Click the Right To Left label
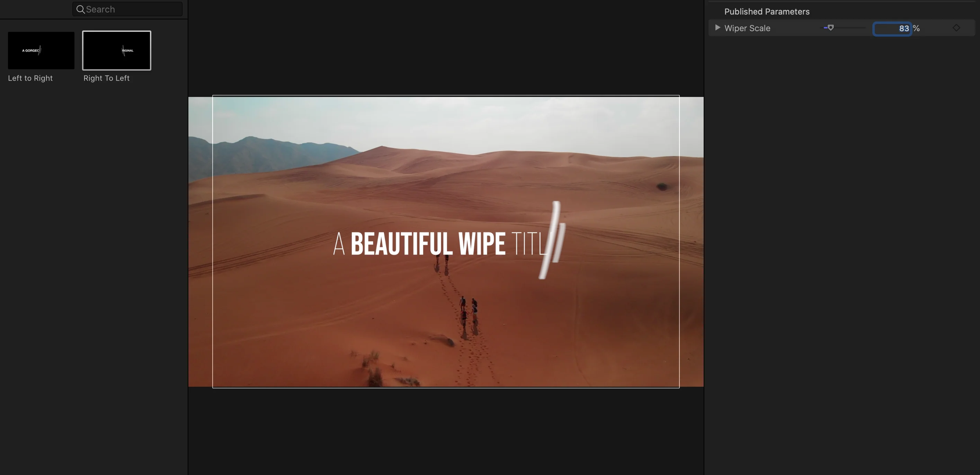The height and width of the screenshot is (475, 980). (107, 78)
